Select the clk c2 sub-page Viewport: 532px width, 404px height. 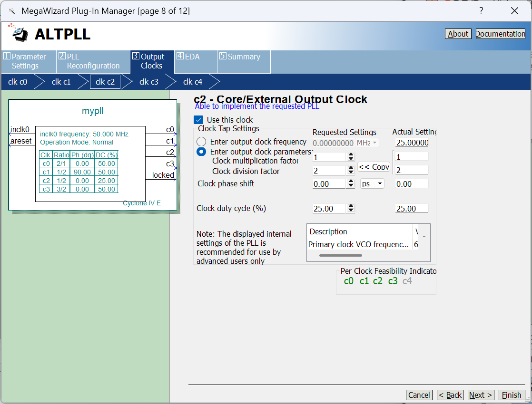105,82
